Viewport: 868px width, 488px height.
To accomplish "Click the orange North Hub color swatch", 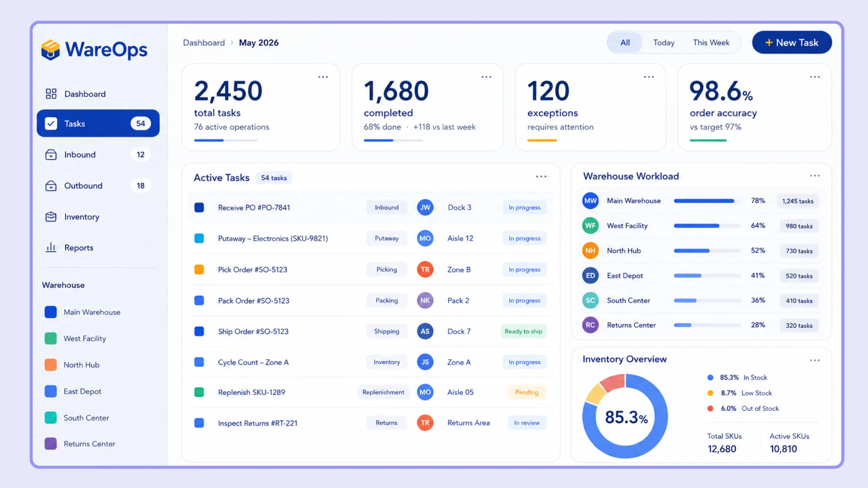I will pyautogui.click(x=51, y=365).
